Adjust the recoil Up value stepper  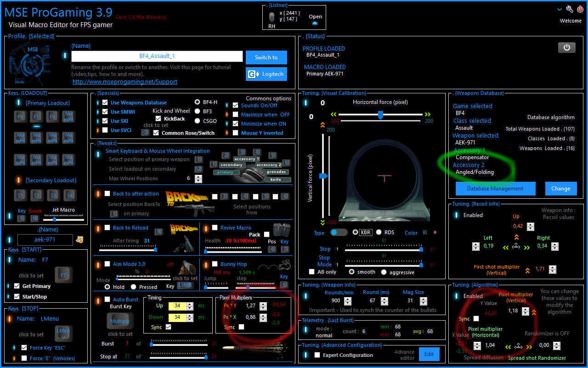pyautogui.click(x=531, y=227)
